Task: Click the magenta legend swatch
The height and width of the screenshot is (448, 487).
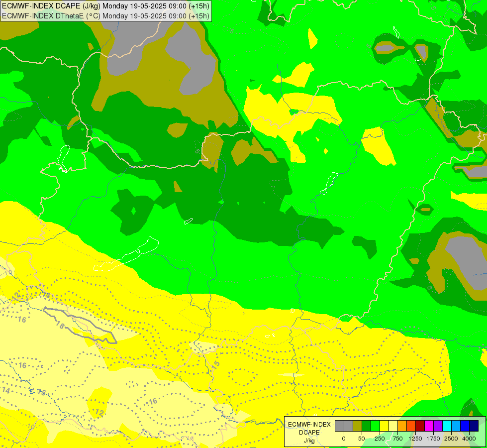Action: (x=429, y=426)
